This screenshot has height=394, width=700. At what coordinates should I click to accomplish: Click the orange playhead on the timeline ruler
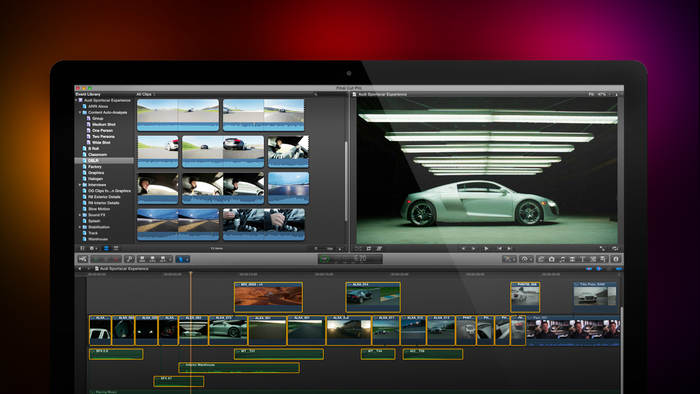click(x=191, y=273)
